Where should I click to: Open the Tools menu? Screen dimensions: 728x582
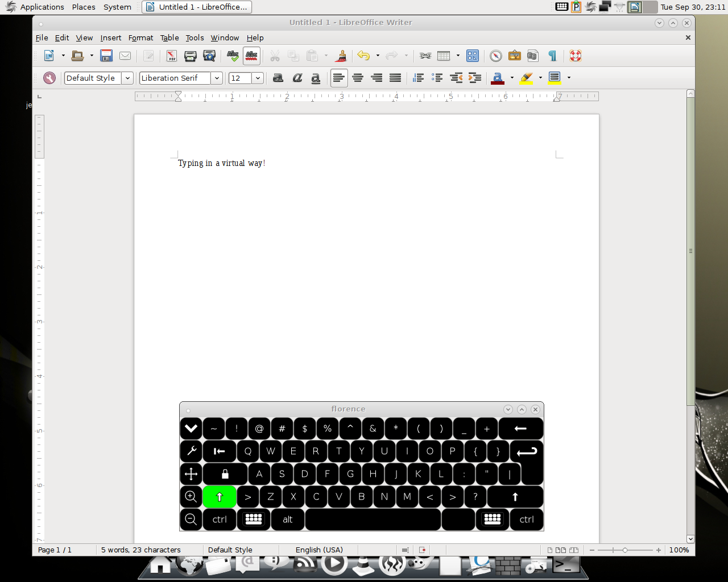(x=195, y=38)
